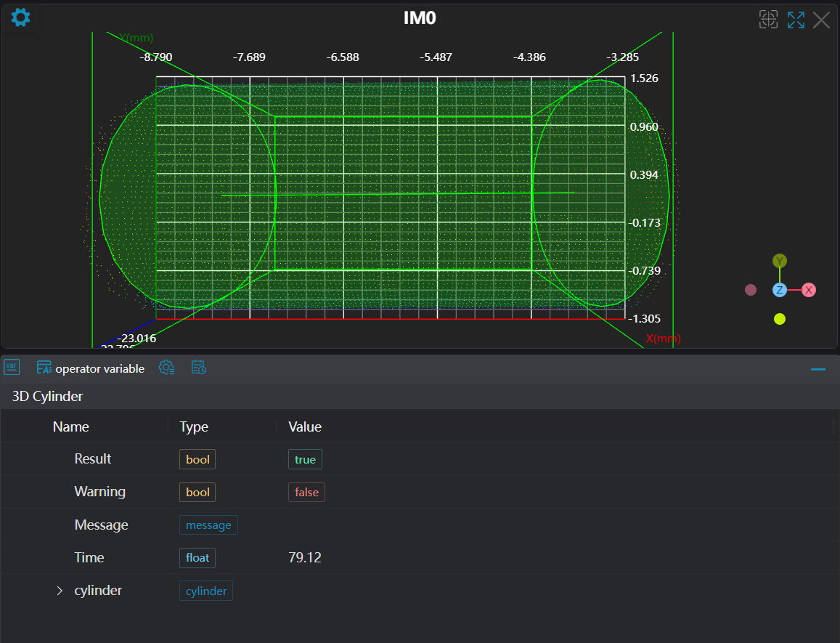The height and width of the screenshot is (643, 840).
Task: Open viewer settings gear in top-left
Action: click(x=21, y=17)
